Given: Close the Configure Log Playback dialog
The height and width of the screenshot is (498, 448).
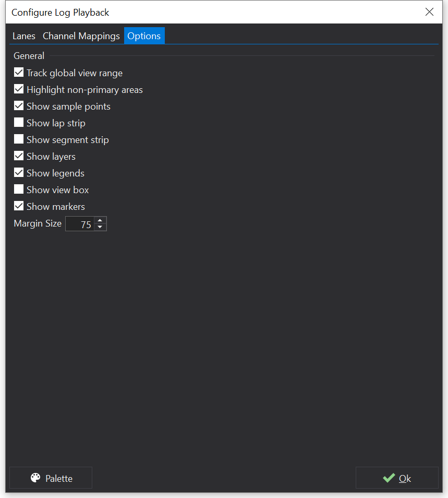Looking at the screenshot, I should [x=429, y=12].
